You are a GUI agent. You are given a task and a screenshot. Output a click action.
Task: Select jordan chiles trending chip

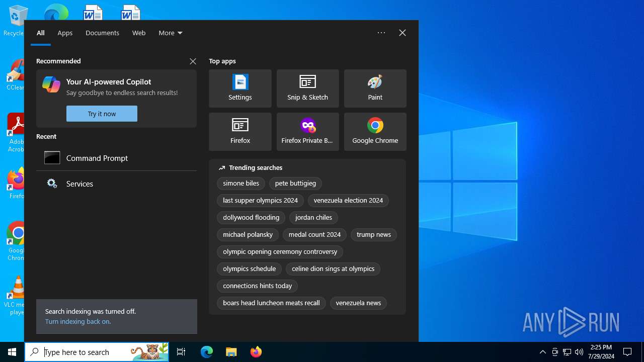click(x=313, y=218)
